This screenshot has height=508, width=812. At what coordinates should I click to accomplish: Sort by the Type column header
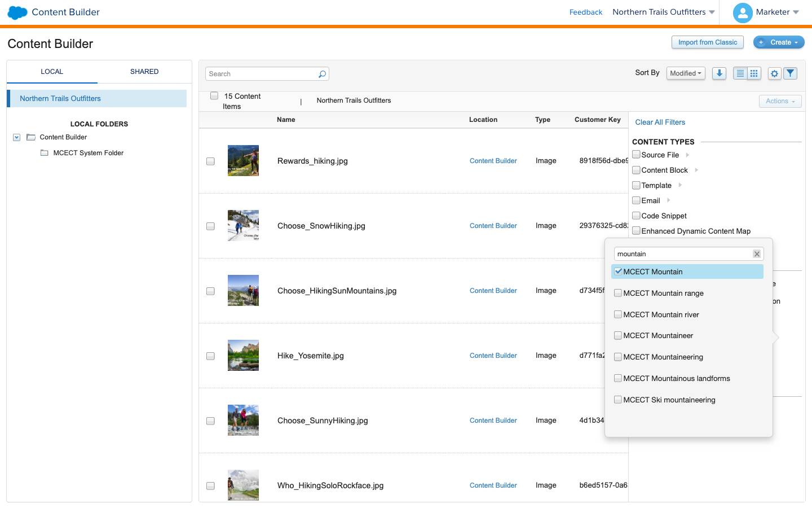(x=542, y=120)
